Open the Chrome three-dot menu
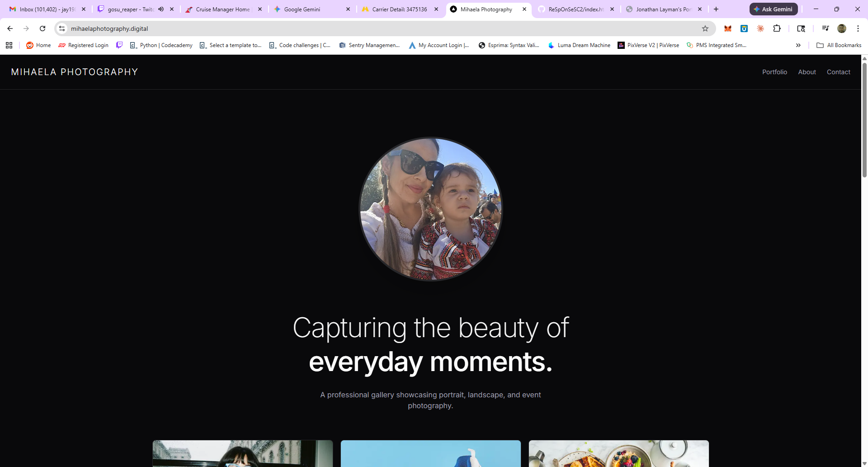 pos(858,29)
